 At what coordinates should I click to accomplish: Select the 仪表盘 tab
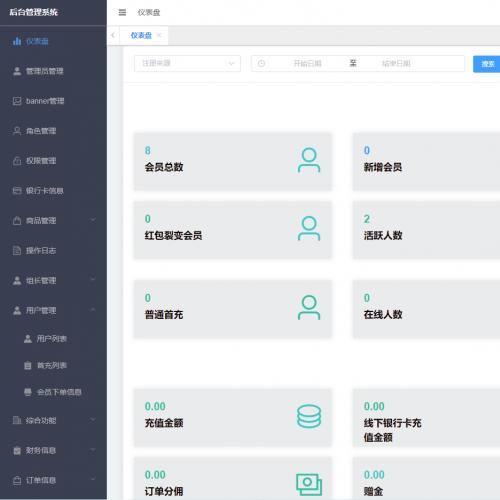tap(141, 35)
